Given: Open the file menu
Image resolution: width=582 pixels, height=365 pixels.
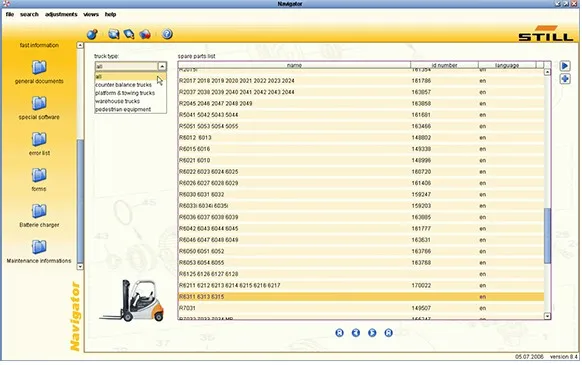Looking at the screenshot, I should [x=10, y=14].
